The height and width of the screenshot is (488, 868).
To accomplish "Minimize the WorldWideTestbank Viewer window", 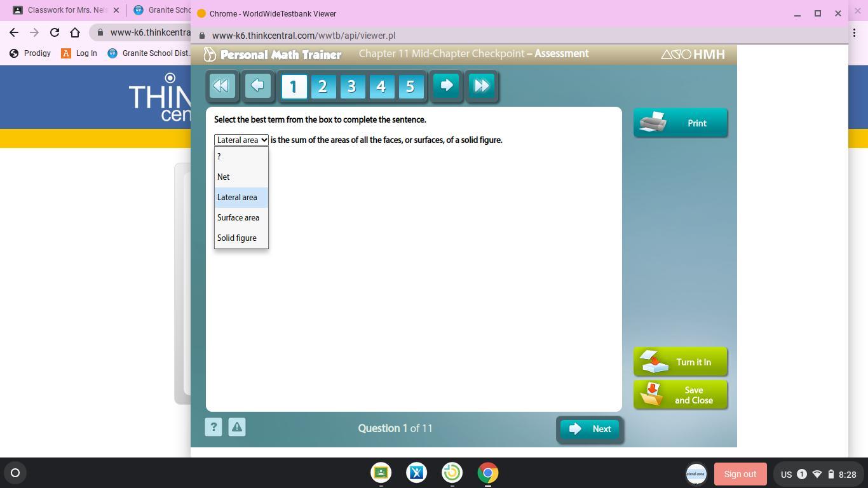I will 797,13.
